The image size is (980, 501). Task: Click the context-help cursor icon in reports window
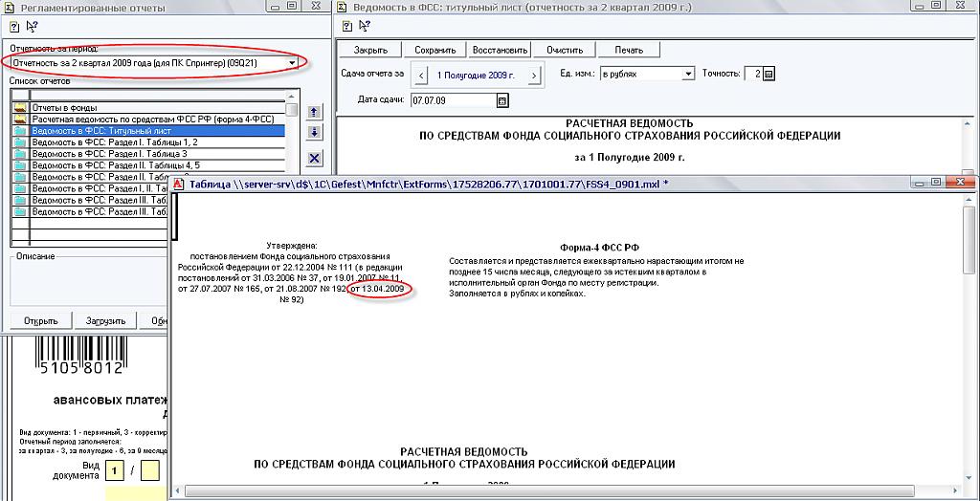pyautogui.click(x=32, y=27)
